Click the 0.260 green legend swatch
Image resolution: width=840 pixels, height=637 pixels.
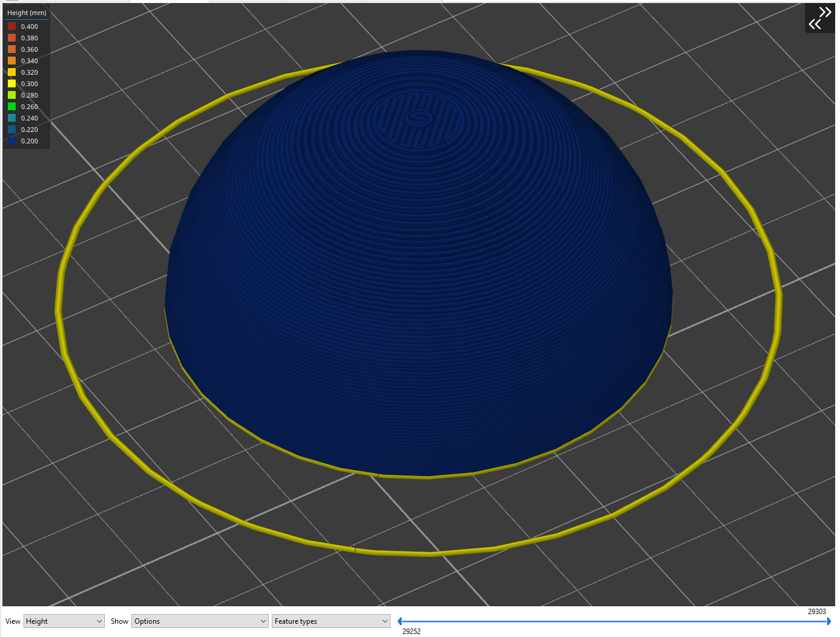[11, 107]
